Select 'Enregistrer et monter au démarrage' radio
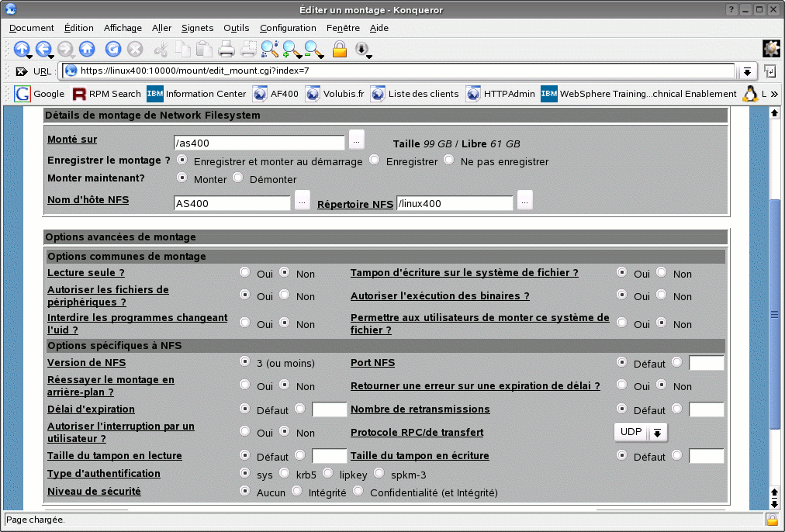This screenshot has width=785, height=532. (x=182, y=160)
